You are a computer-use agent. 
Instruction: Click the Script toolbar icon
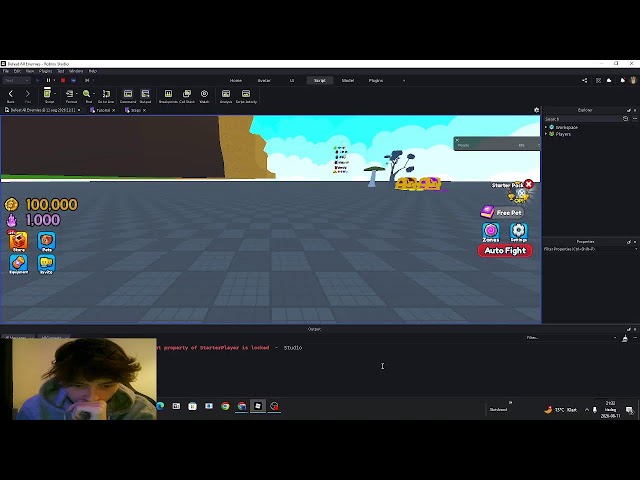(47, 93)
